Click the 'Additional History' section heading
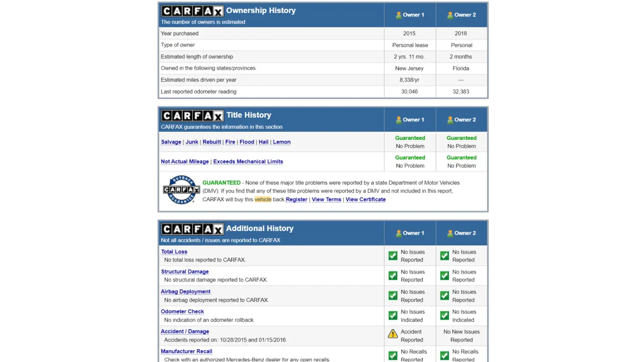This screenshot has height=362, width=644. (x=260, y=228)
